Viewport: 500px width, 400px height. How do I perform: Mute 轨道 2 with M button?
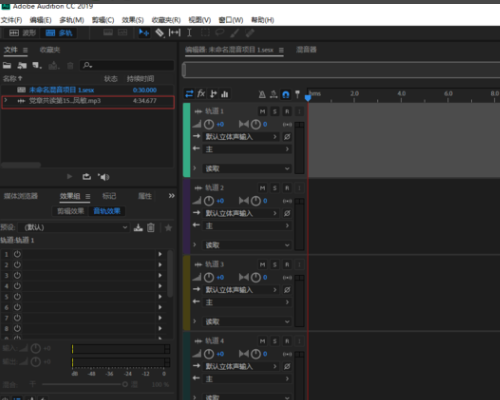coord(262,188)
